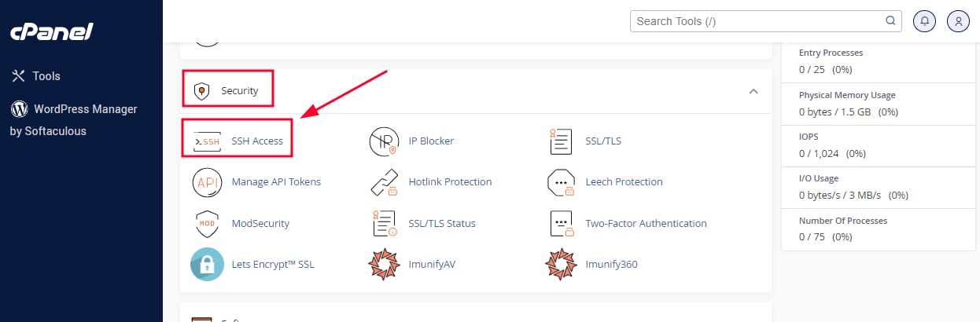Open the ModSecurity tool
Image resolution: width=980 pixels, height=322 pixels.
(260, 224)
